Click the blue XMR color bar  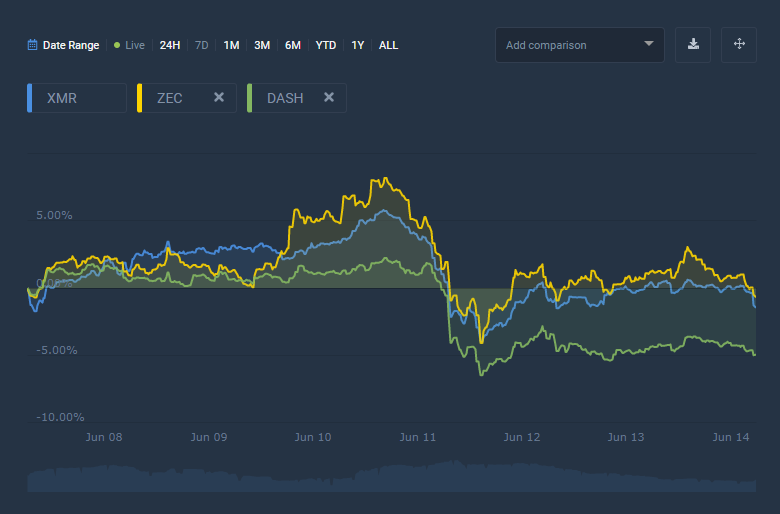coord(30,98)
